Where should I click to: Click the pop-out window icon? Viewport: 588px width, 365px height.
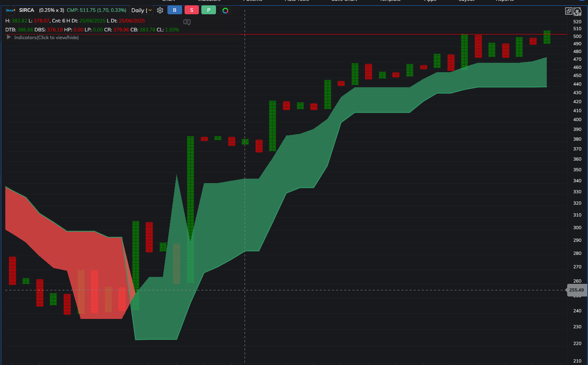(x=568, y=11)
